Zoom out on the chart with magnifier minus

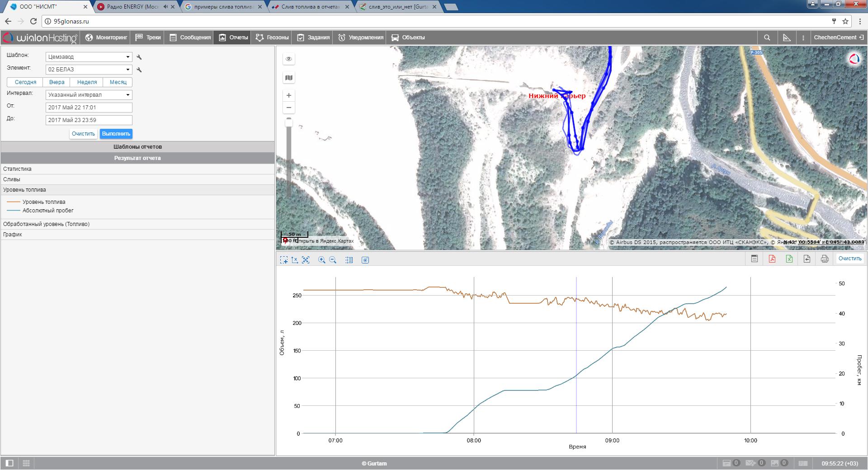pos(333,260)
